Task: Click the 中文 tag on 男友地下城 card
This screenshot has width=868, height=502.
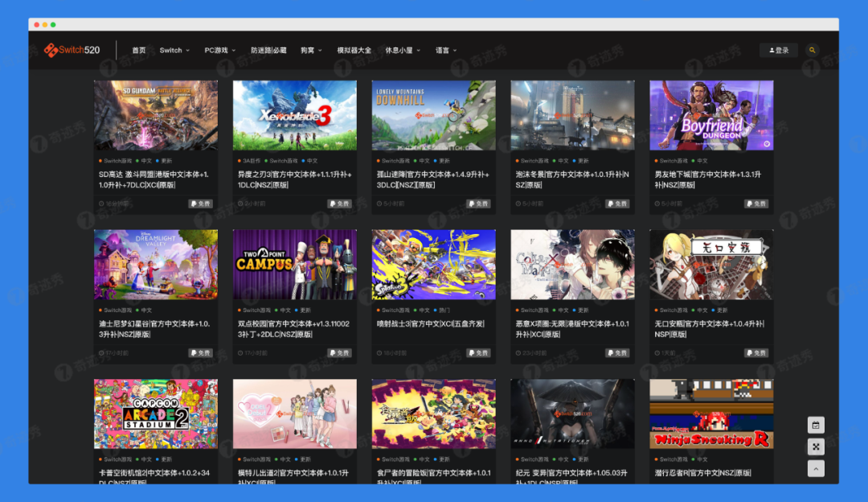Action: (x=700, y=161)
